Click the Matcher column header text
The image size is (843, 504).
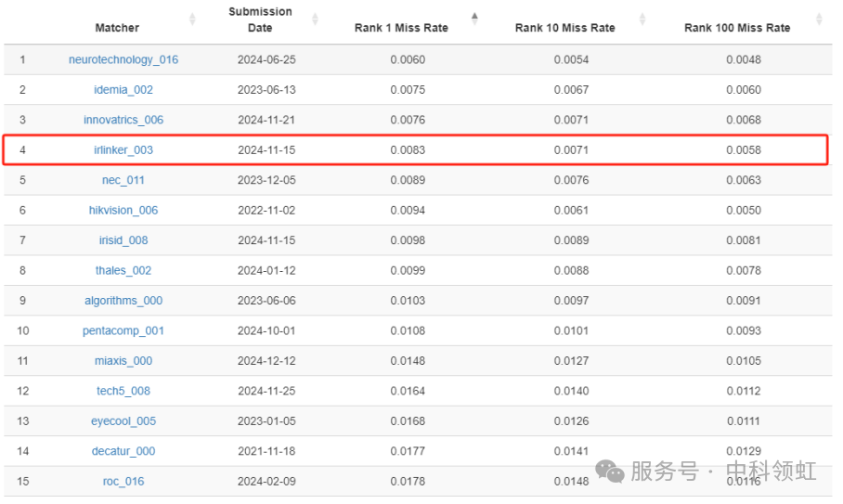(117, 28)
